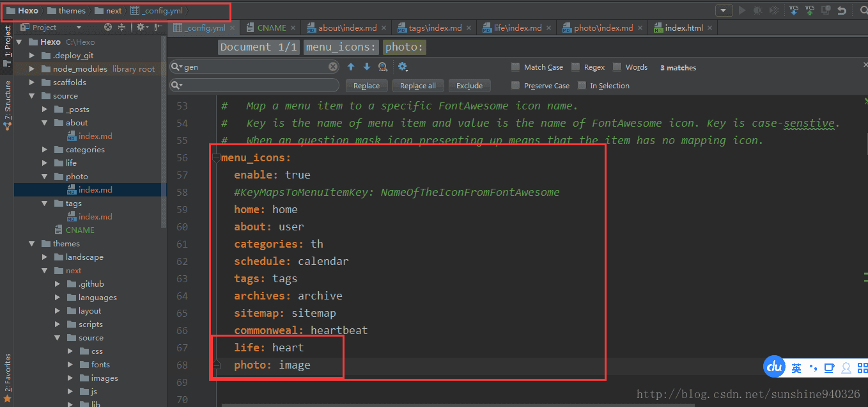Open the replace history magnifier icon

pyautogui.click(x=177, y=85)
